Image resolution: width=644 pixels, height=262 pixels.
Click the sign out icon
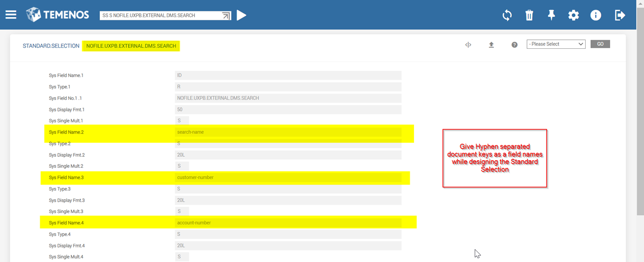(x=620, y=15)
